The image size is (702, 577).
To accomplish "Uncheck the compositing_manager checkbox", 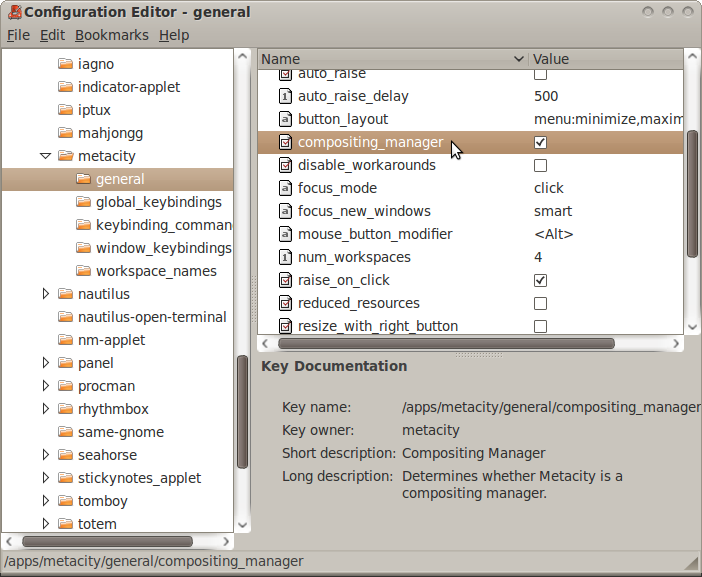I will click(540, 142).
